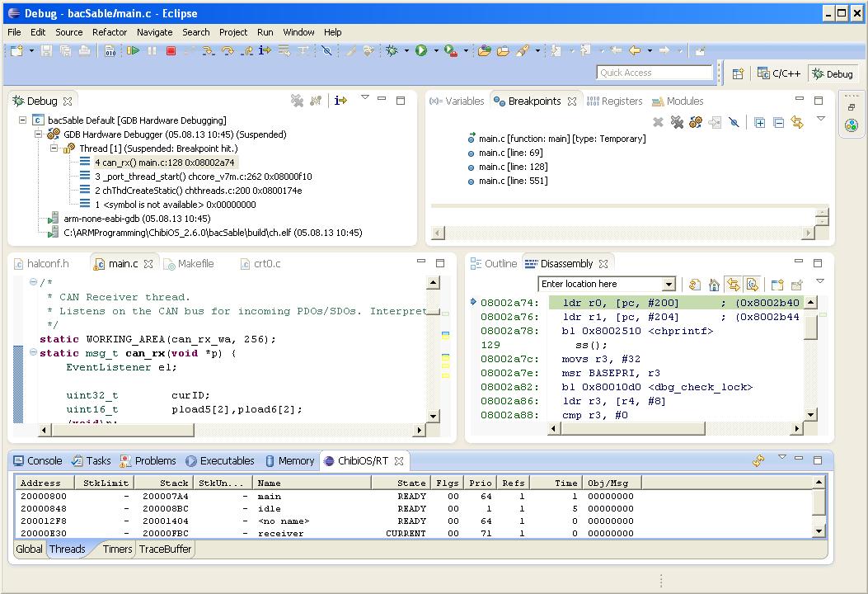Viewport: 868px width, 594px height.
Task: Toggle Instruction Stepping Mode in main toolbar
Action: point(265,51)
